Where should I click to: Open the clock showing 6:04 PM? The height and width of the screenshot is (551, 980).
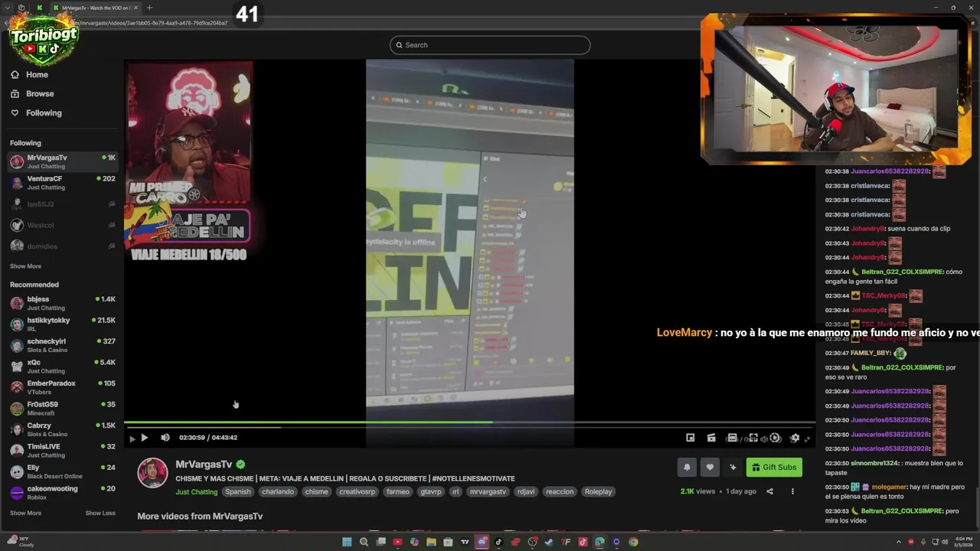pos(962,542)
